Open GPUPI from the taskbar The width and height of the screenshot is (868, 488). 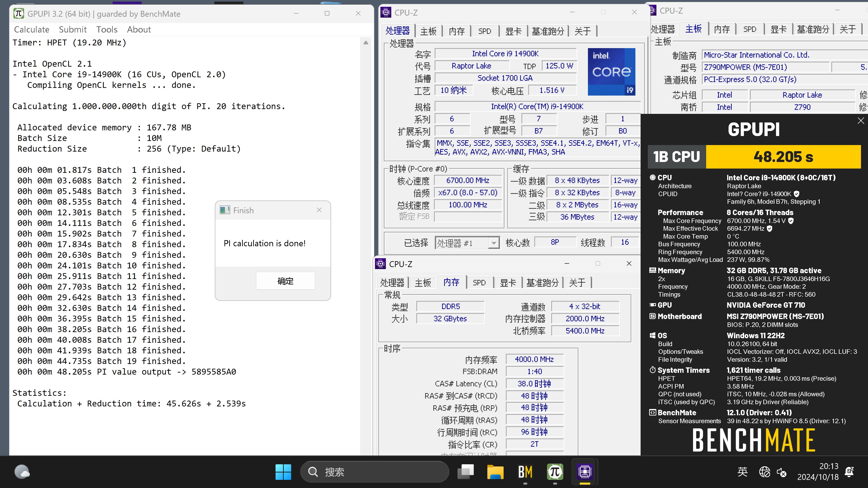pos(555,472)
